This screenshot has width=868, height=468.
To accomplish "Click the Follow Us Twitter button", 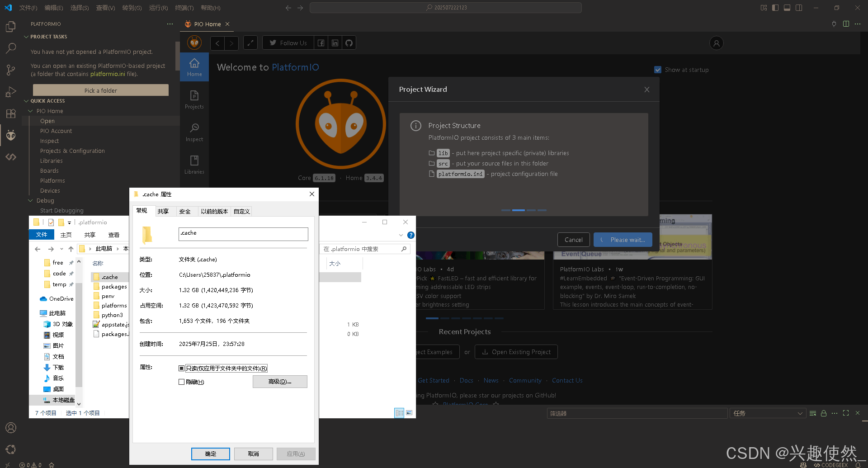I will [x=288, y=43].
